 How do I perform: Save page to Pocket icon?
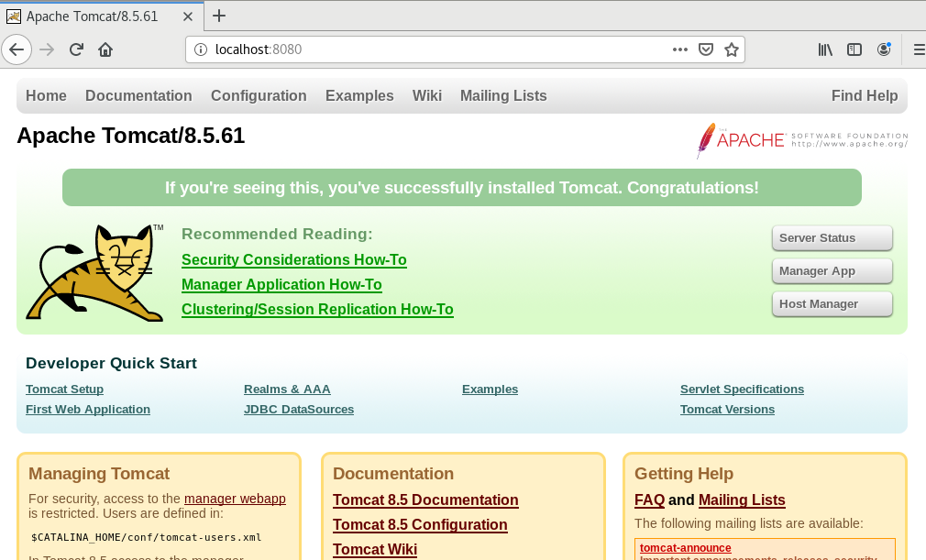point(706,49)
